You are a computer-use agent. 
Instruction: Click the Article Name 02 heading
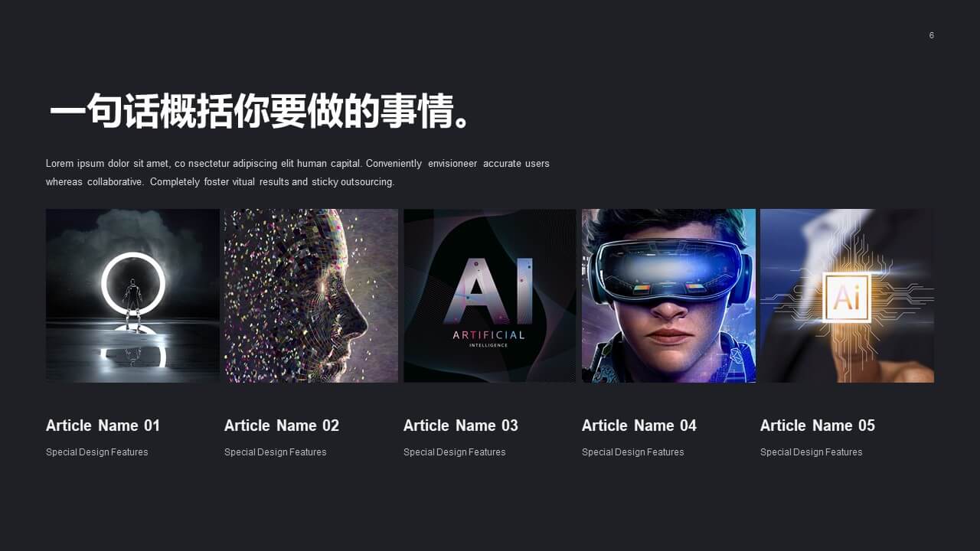pyautogui.click(x=282, y=425)
